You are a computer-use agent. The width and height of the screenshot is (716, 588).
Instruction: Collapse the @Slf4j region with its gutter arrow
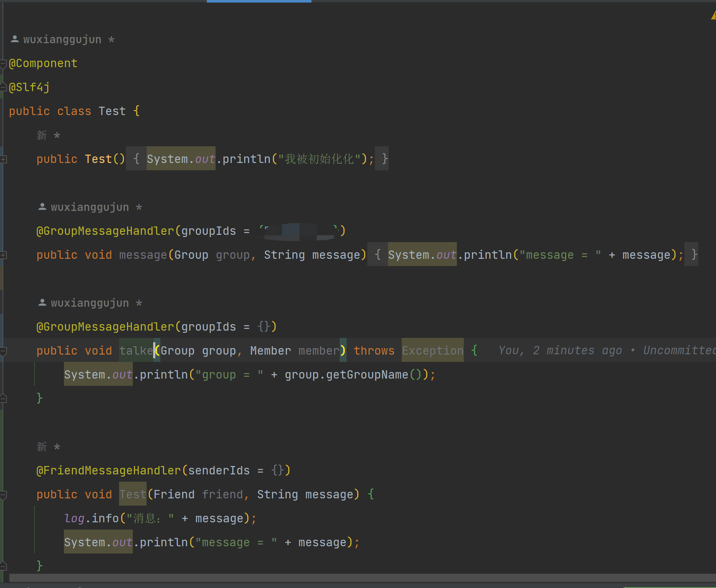point(3,86)
